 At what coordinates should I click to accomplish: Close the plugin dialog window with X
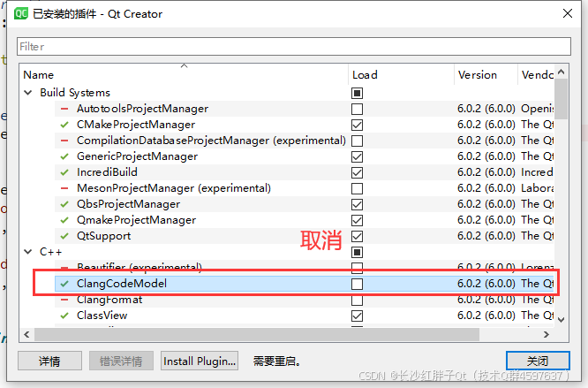click(x=568, y=13)
